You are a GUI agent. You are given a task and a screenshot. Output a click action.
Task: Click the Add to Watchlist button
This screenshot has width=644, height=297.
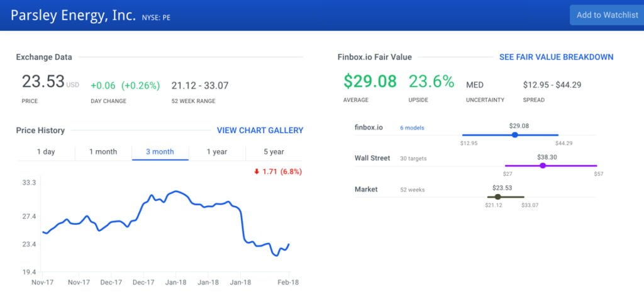click(606, 15)
